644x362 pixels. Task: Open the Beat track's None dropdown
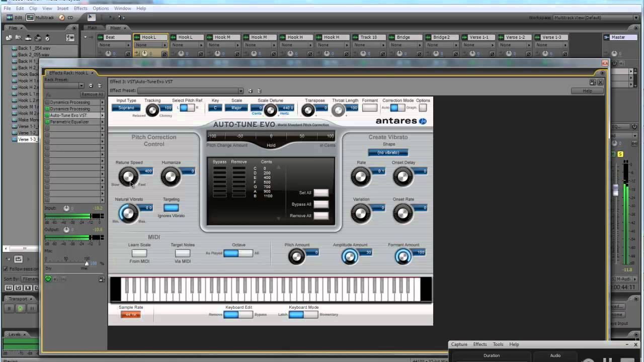pyautogui.click(x=115, y=45)
